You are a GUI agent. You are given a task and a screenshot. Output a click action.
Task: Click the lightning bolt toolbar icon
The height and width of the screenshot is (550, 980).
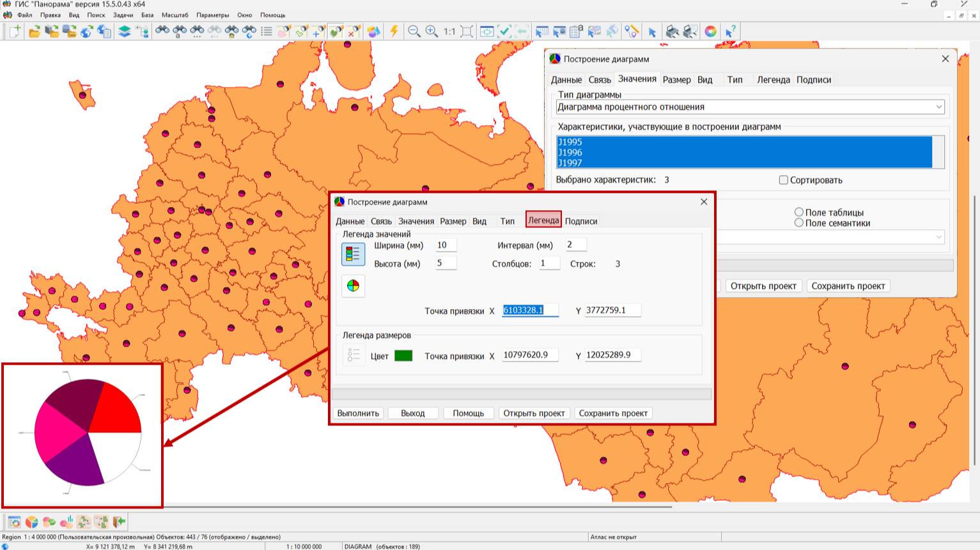point(394,31)
